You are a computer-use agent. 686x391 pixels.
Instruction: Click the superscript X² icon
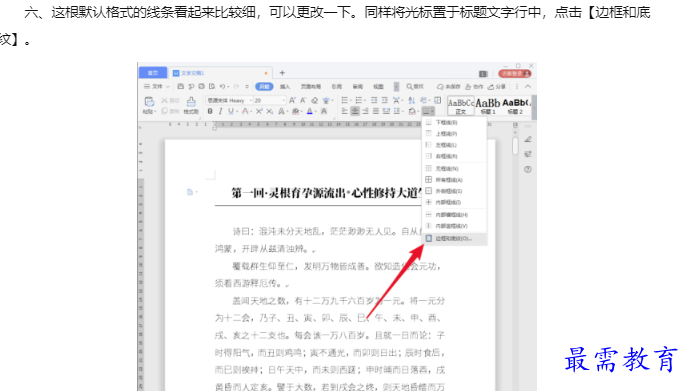click(x=259, y=112)
